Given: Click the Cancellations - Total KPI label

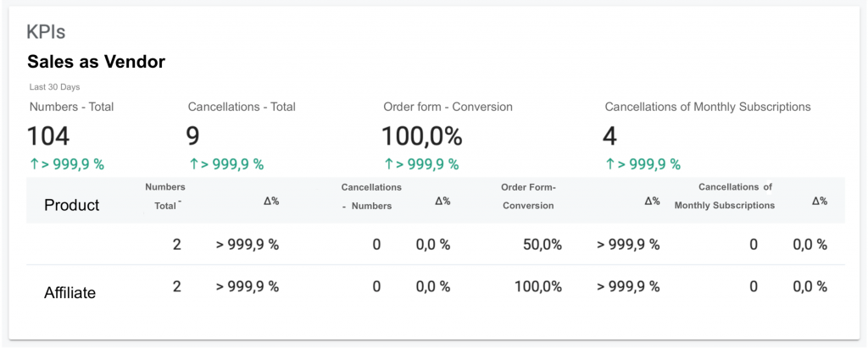Looking at the screenshot, I should 242,107.
